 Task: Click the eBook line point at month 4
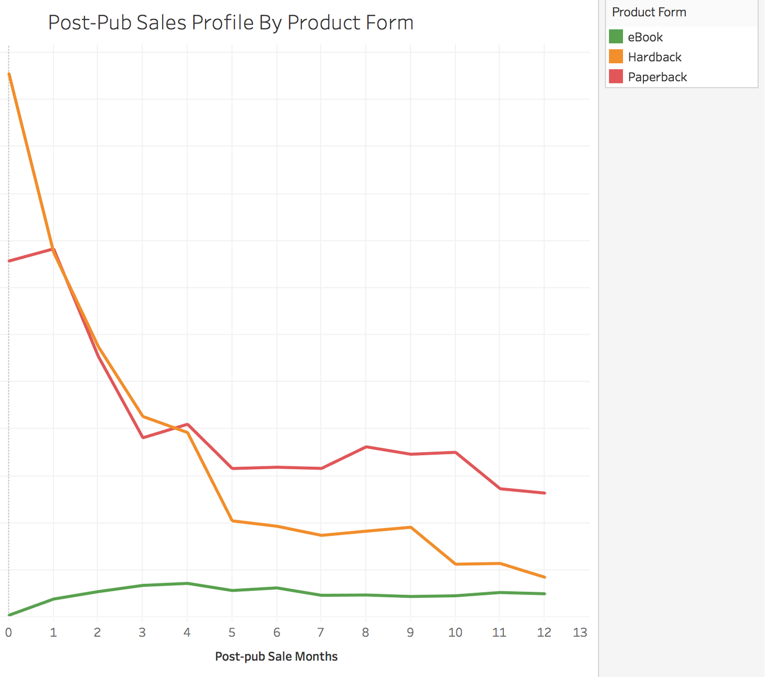coord(187,583)
